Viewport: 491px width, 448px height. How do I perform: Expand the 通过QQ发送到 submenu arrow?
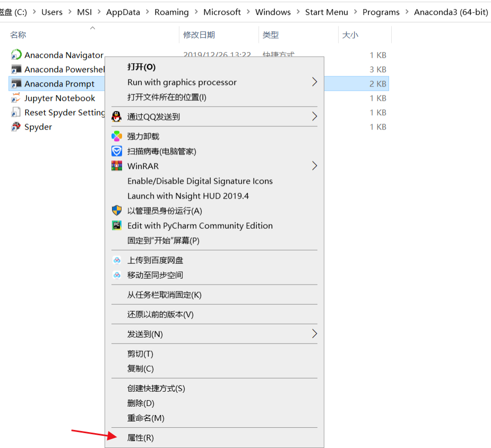[314, 116]
